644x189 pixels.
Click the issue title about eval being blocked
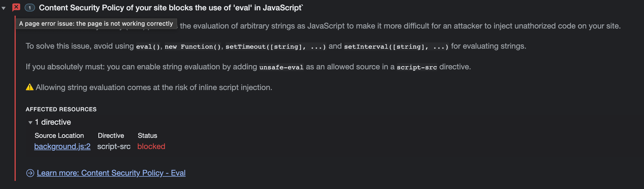pyautogui.click(x=170, y=8)
